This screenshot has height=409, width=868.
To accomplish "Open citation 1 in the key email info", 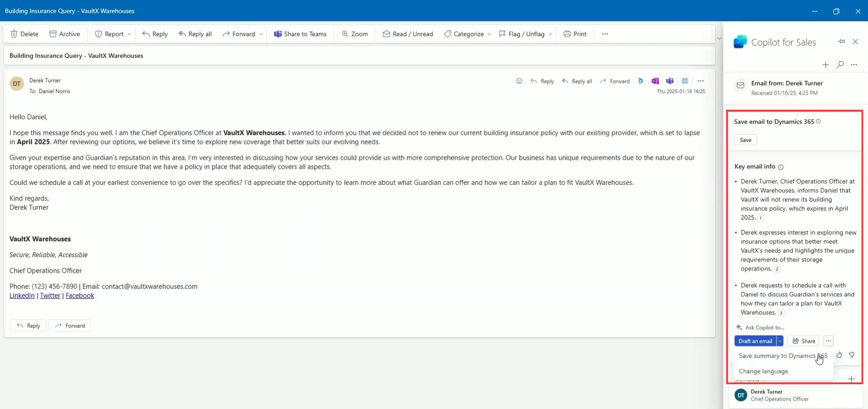I will 760,218.
